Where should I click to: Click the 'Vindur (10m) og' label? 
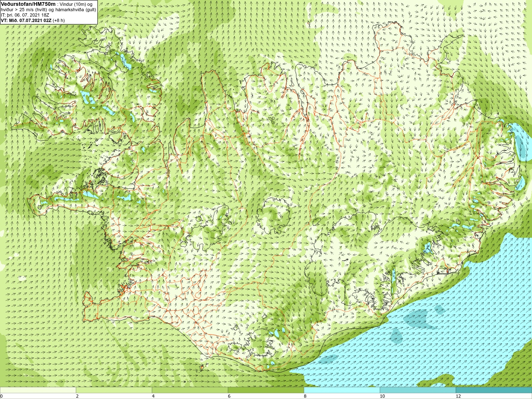76,4
